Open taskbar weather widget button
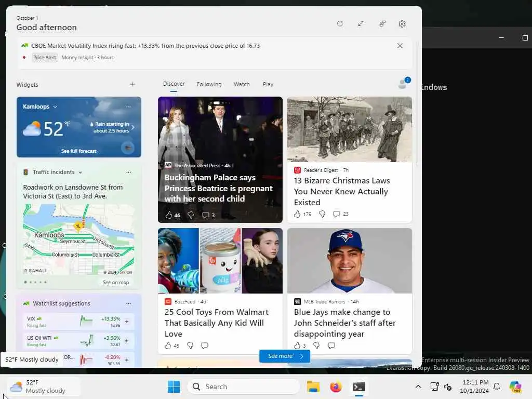Viewport: 532px width, 399px height. tap(44, 387)
